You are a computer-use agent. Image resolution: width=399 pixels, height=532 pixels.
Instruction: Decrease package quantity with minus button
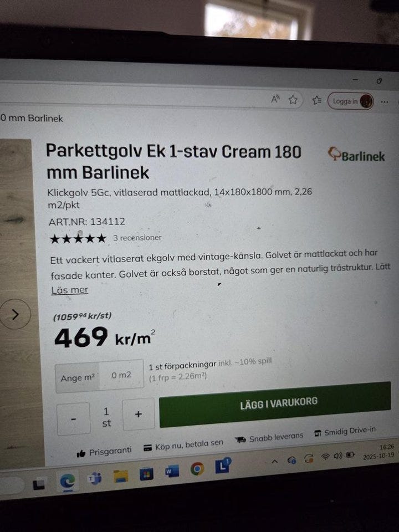pos(73,419)
